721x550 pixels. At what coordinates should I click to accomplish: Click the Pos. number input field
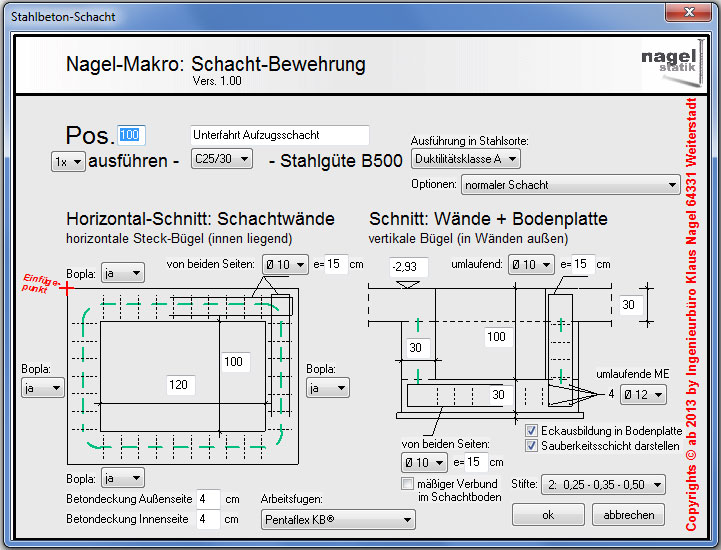tap(132, 135)
